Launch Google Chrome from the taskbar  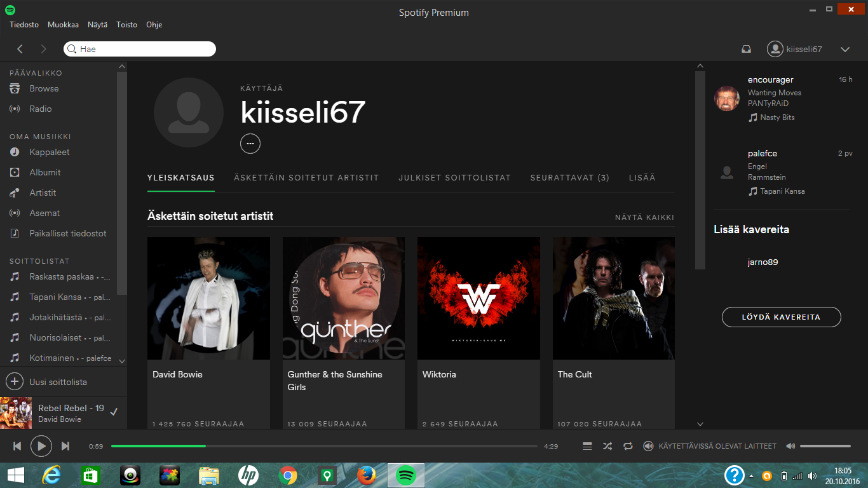click(x=288, y=475)
